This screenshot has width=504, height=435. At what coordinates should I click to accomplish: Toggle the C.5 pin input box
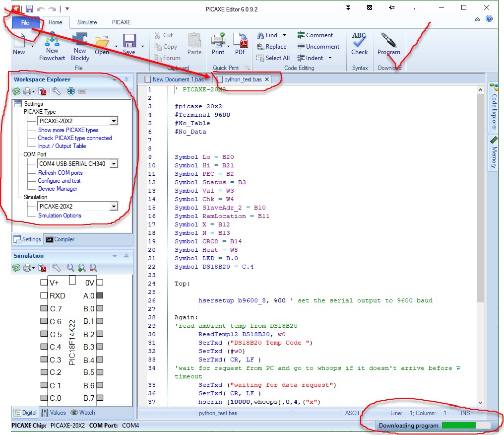click(44, 334)
